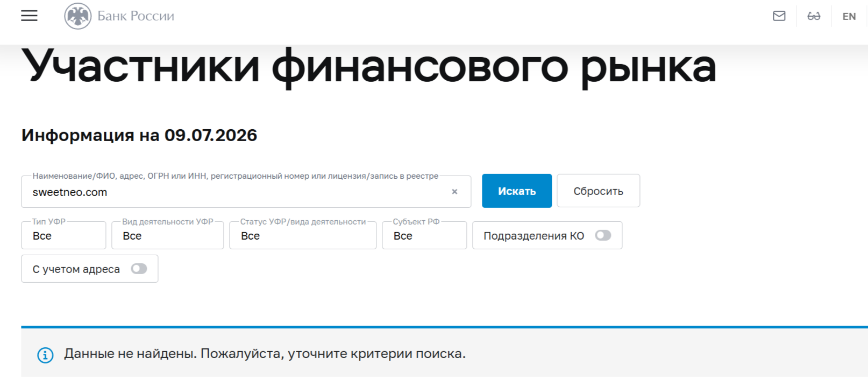
Task: Click the Сбросить reset button
Action: (x=598, y=191)
